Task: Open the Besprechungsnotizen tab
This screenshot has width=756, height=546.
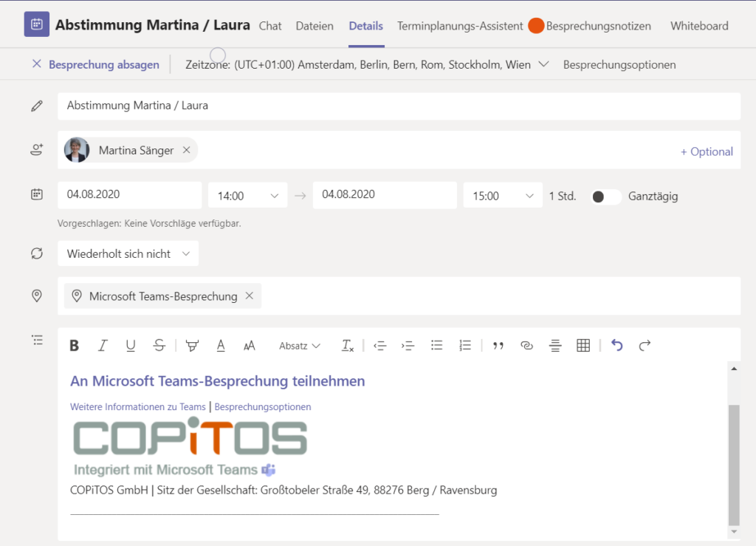Action: pyautogui.click(x=598, y=26)
